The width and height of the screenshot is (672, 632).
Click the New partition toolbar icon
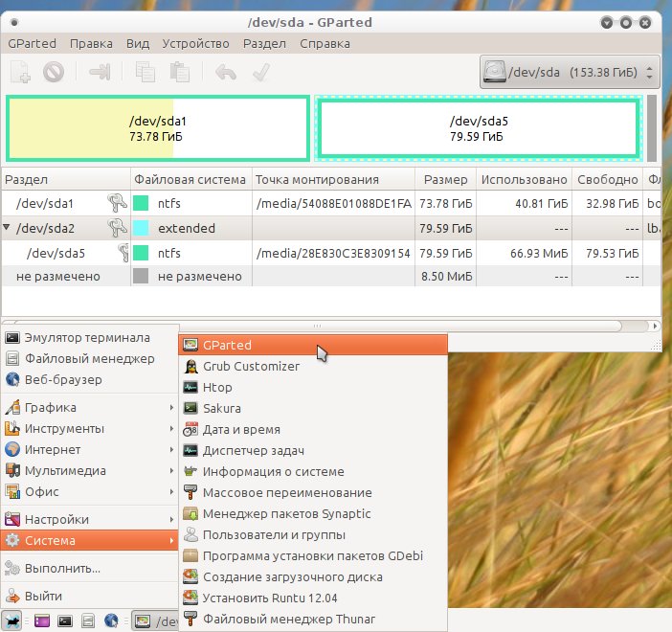20,72
